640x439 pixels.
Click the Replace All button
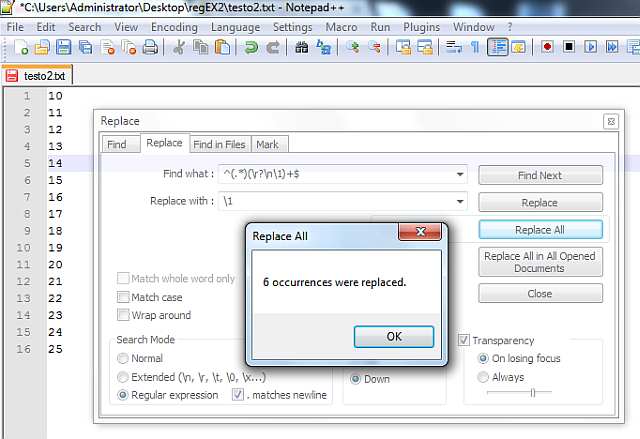click(x=540, y=230)
